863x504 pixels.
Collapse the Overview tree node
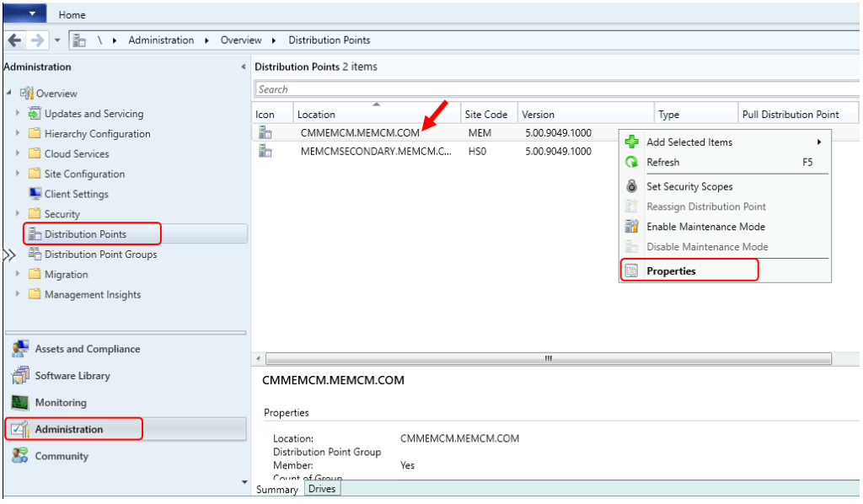pyautogui.click(x=9, y=93)
